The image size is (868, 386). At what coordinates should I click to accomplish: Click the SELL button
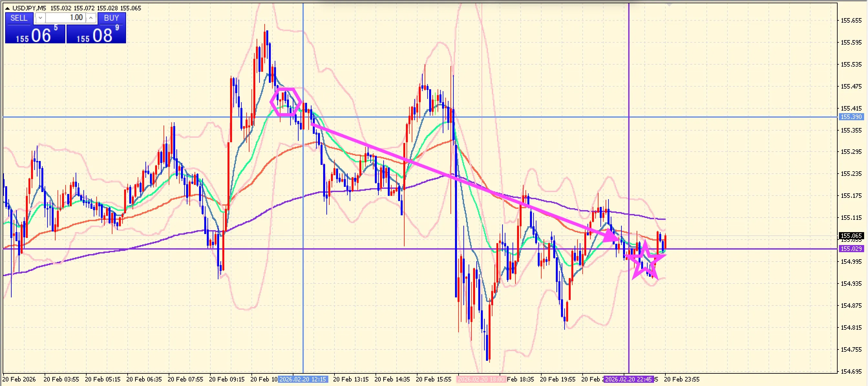(19, 18)
